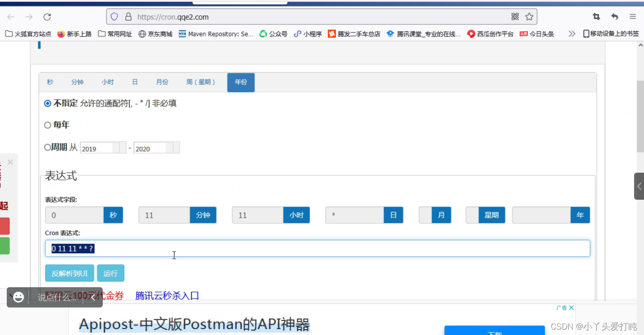Screen dimensions: 644x335
Task: Bookmark this page with the star icon
Action: coord(529,17)
